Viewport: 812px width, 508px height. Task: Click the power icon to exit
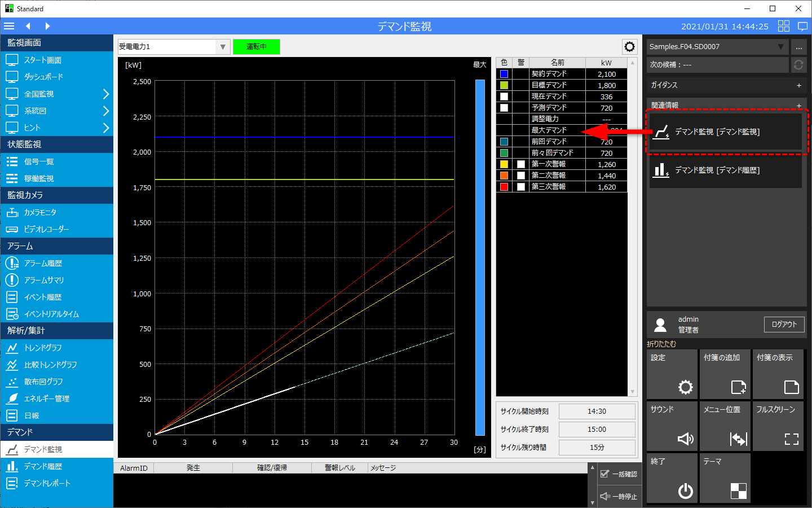click(685, 491)
